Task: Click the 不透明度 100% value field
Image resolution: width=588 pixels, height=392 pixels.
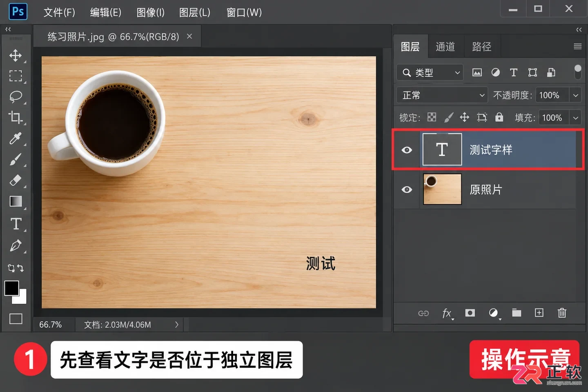Action: (552, 95)
